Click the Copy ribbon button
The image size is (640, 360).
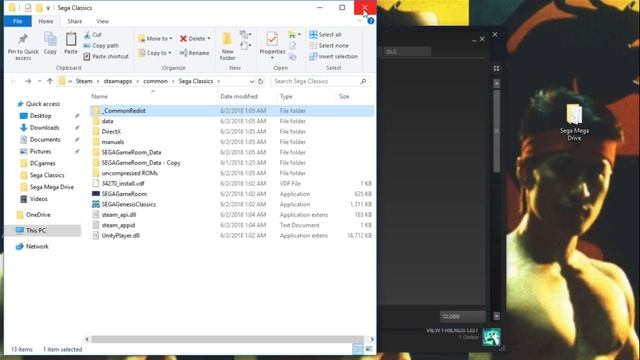50,43
